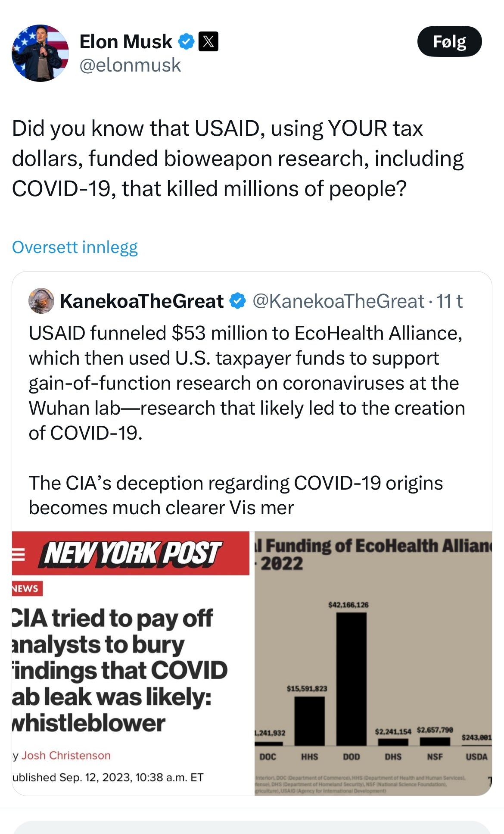Image resolution: width=504 pixels, height=834 pixels.
Task: Click the Elon Musk display name
Action: click(126, 42)
